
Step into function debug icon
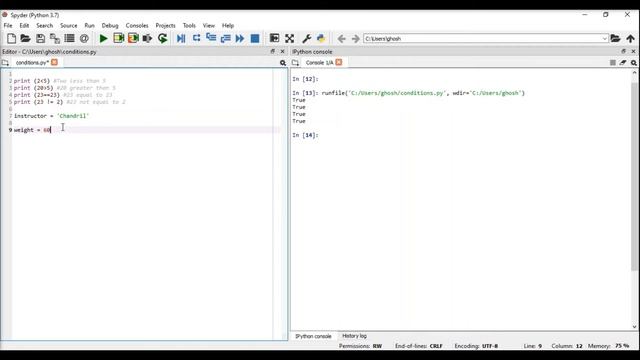pyautogui.click(x=211, y=38)
